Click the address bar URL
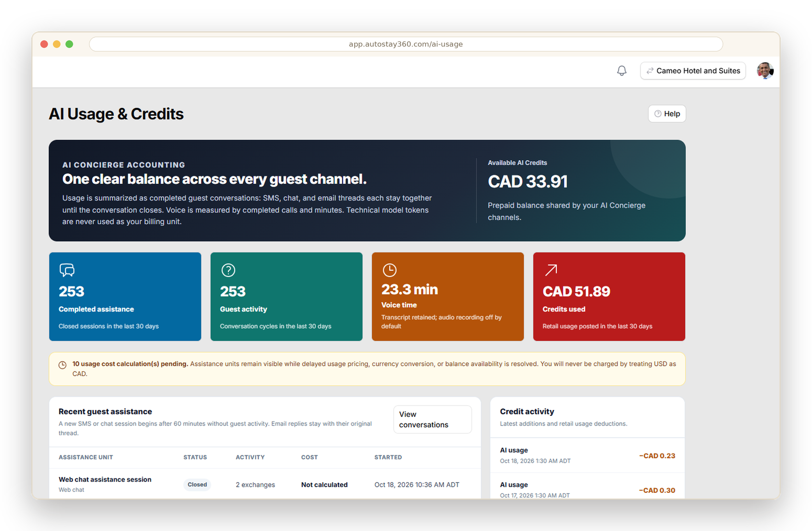 (x=405, y=44)
